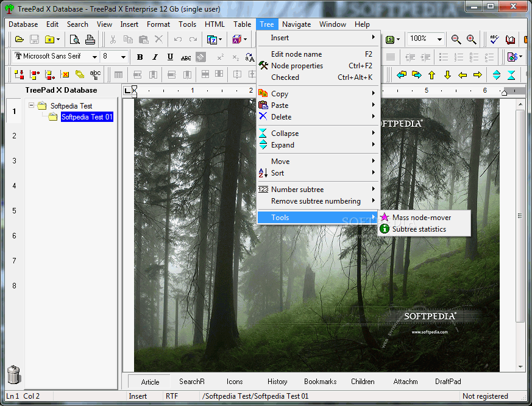Open the zoom percentage dropdown
Screen dimensions: 532x406
(440, 40)
